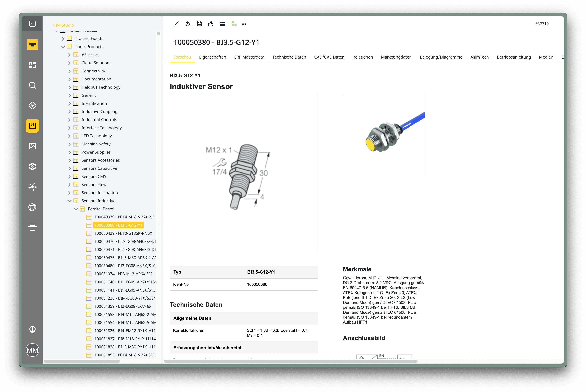This screenshot has width=586, height=392.
Task: Open the media image icon in sidebar
Action: pos(32,146)
